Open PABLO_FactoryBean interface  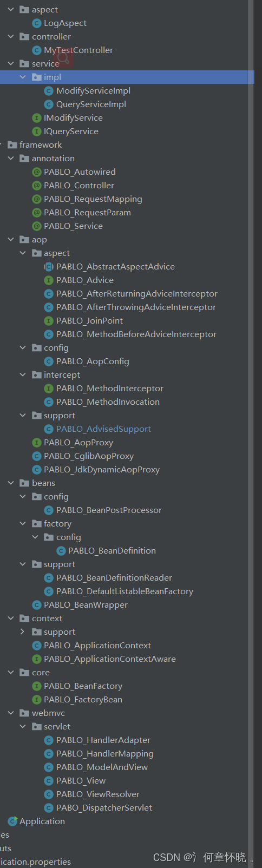(83, 700)
